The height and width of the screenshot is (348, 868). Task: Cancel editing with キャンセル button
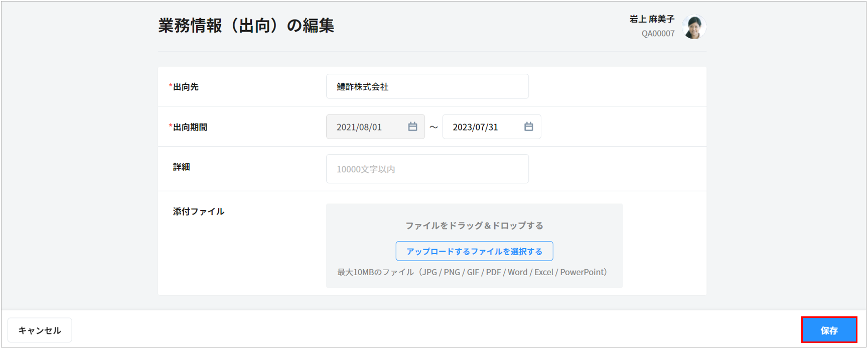point(40,330)
